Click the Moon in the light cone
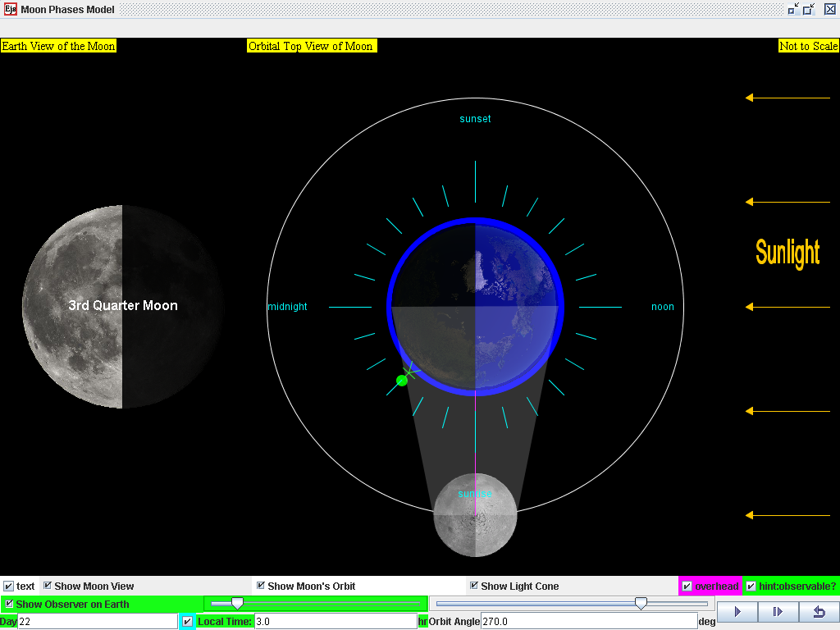This screenshot has height=630, width=840. coord(474,515)
